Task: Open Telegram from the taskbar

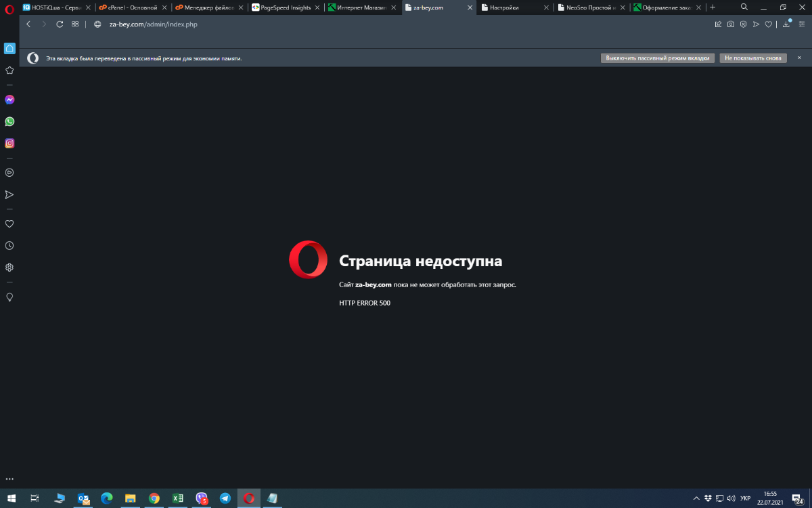Action: tap(225, 499)
